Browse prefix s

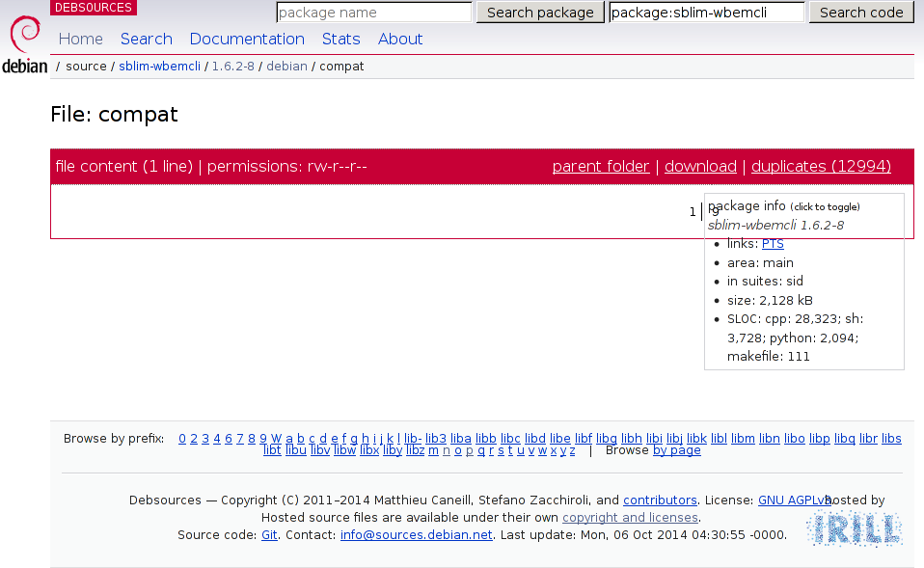(x=501, y=450)
